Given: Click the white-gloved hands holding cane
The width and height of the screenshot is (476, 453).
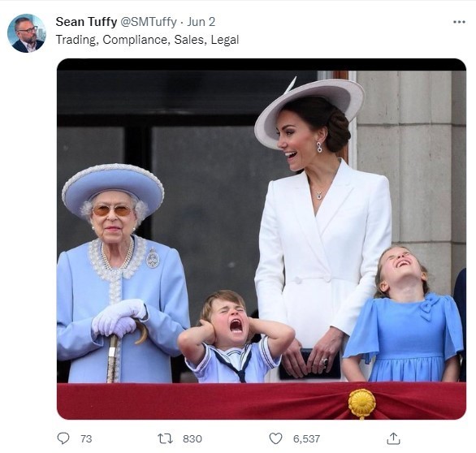Looking at the screenshot, I should [x=119, y=317].
